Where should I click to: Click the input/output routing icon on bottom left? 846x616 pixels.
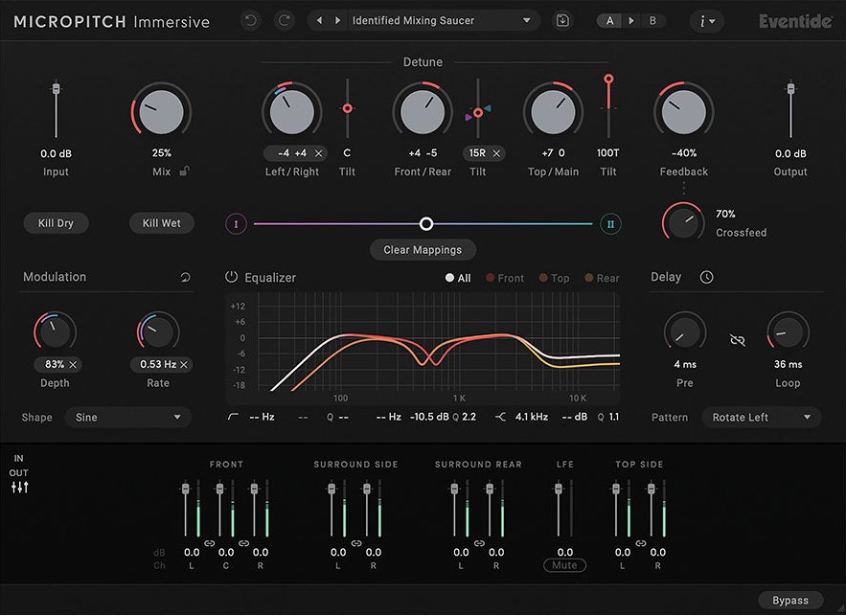pyautogui.click(x=19, y=487)
